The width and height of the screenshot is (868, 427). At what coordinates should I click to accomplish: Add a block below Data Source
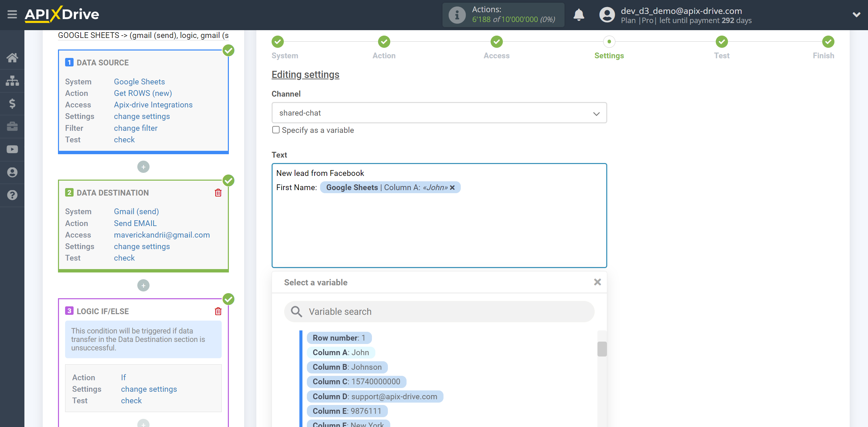pyautogui.click(x=143, y=167)
